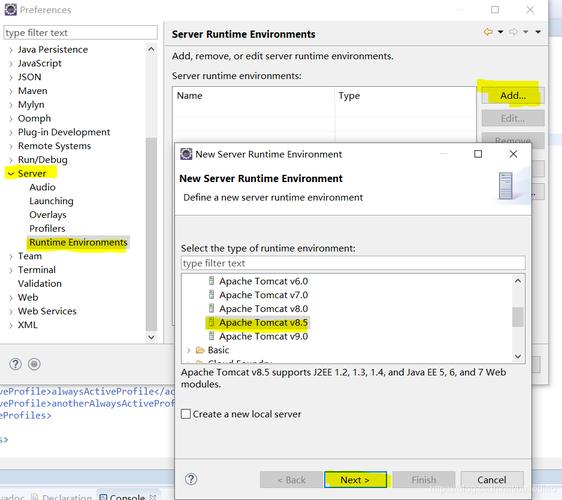Select the Terminal preferences item
Viewport: 562px width, 500px height.
37,270
